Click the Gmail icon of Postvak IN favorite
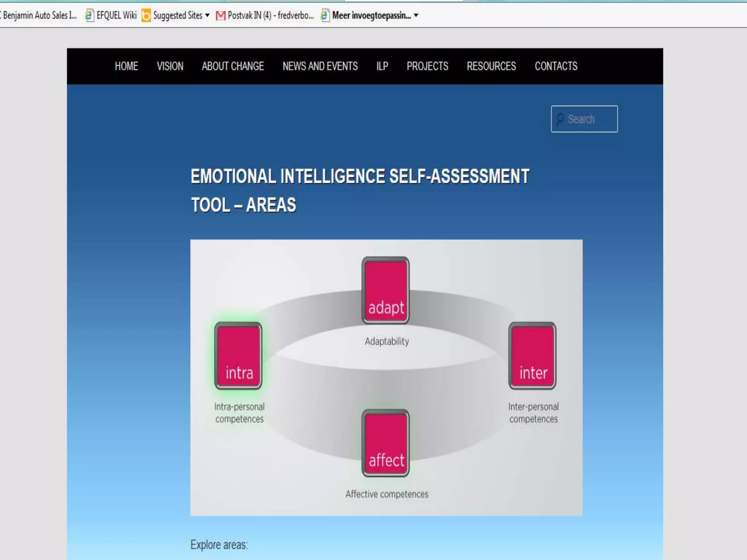Viewport: 747px width, 560px height. (x=220, y=16)
